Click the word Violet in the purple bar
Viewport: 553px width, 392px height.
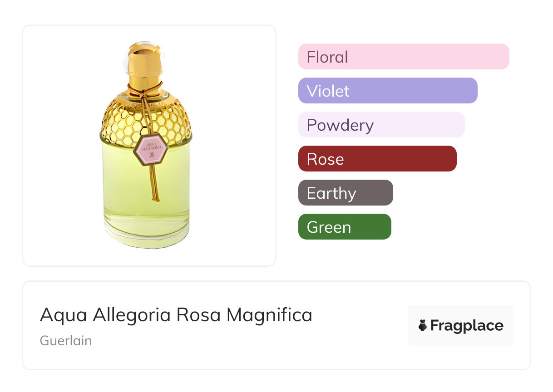[x=328, y=91]
